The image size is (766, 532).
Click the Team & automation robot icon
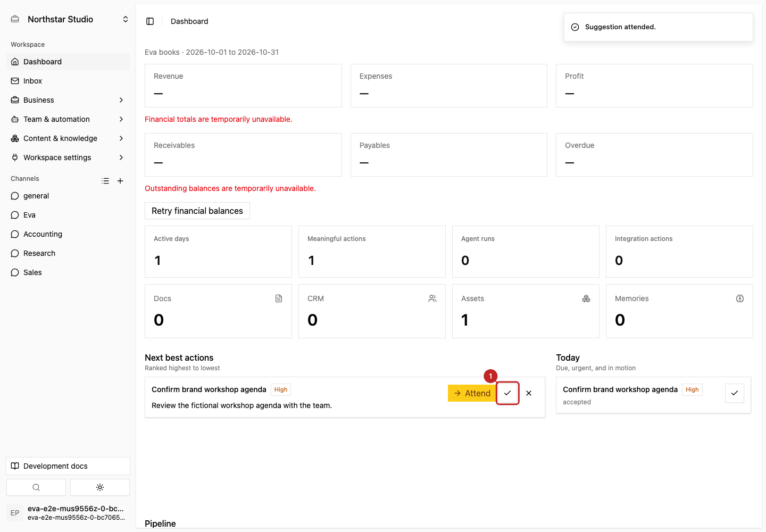click(15, 119)
